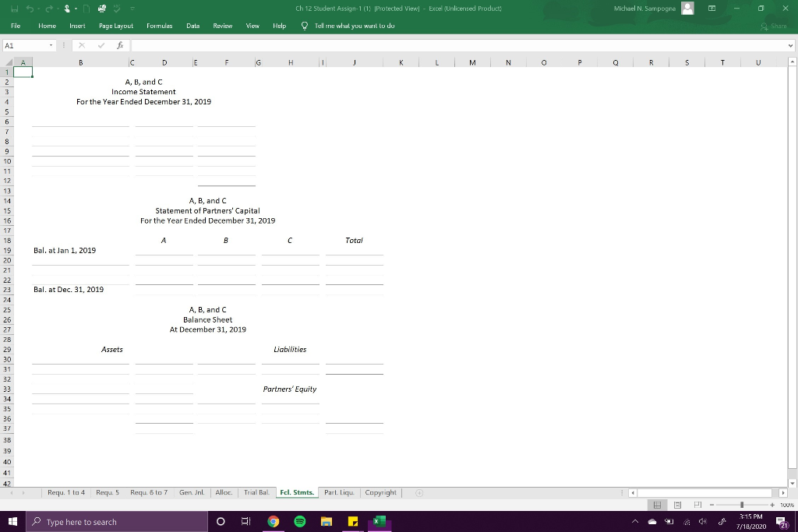Image resolution: width=798 pixels, height=532 pixels.
Task: Click the lightbulb Tell Me icon
Action: [x=305, y=26]
